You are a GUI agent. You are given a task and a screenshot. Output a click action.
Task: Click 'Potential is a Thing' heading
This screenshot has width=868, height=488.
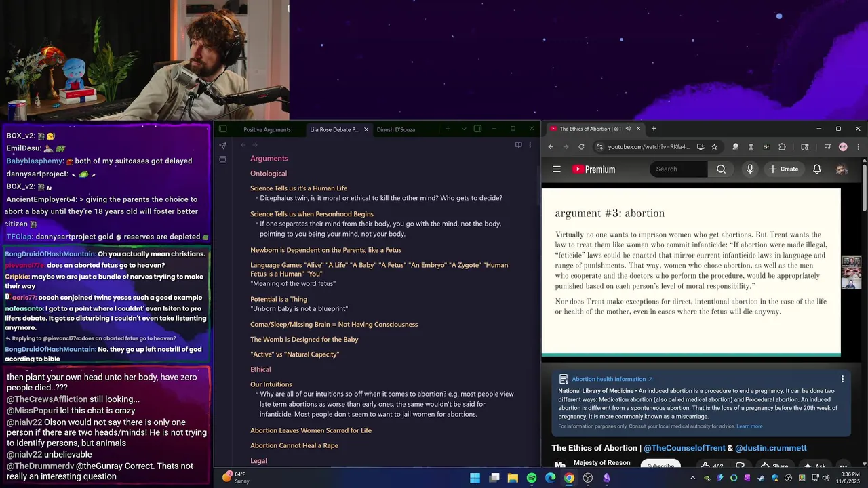tap(279, 299)
